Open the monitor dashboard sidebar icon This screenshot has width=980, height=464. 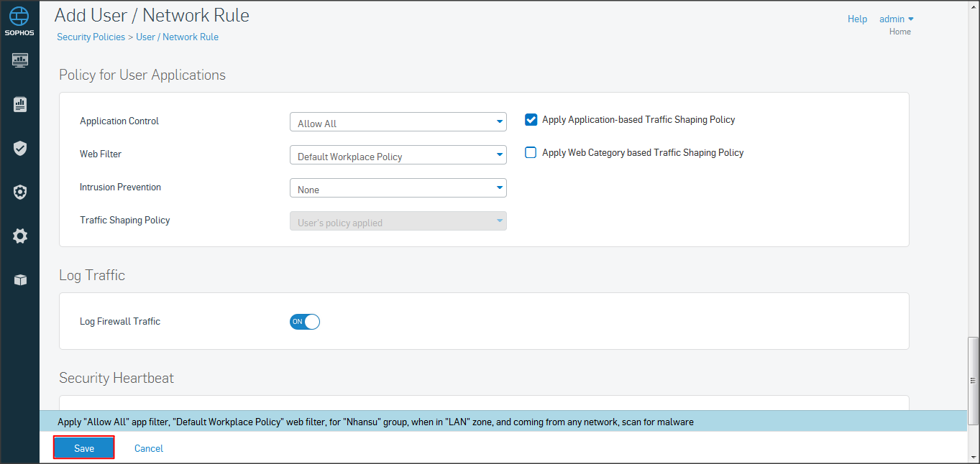(x=20, y=60)
